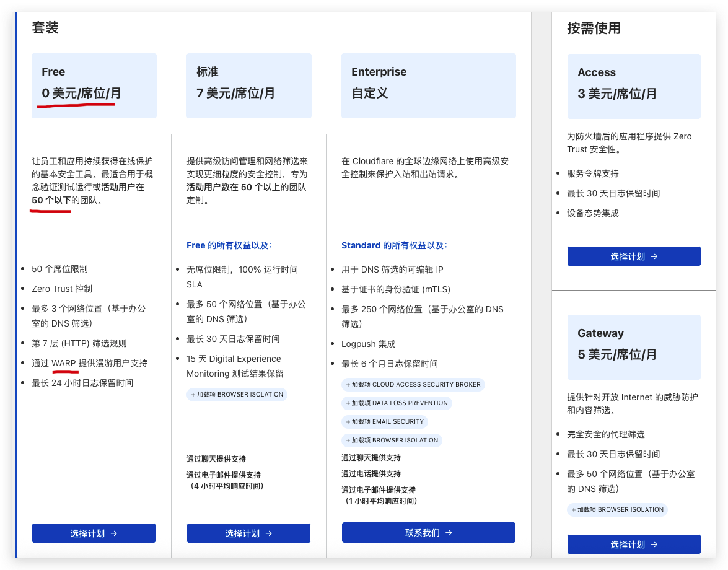This screenshot has width=728, height=570.
Task: Select the Gateway plan header card
Action: (x=634, y=347)
